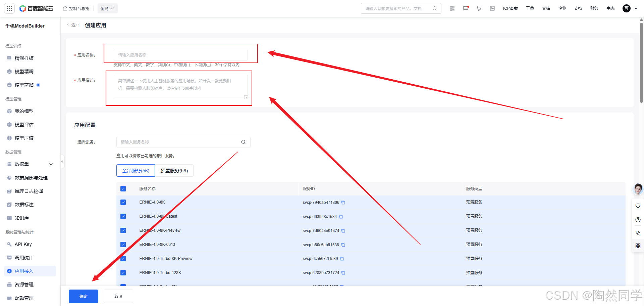
Task: Open the account dropdown arrow
Action: tap(636, 8)
